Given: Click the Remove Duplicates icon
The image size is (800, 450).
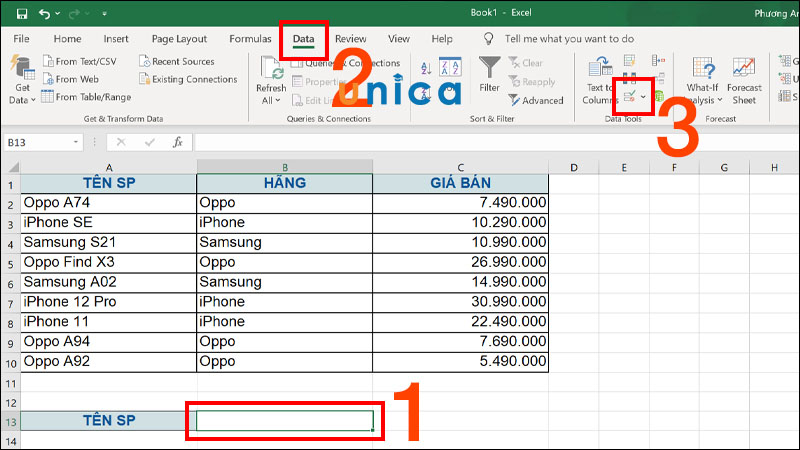Looking at the screenshot, I should click(629, 79).
